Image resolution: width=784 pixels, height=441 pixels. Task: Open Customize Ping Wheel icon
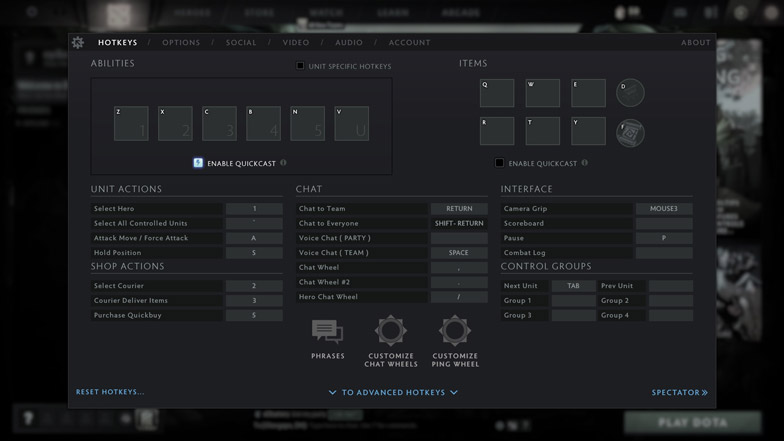pyautogui.click(x=454, y=330)
